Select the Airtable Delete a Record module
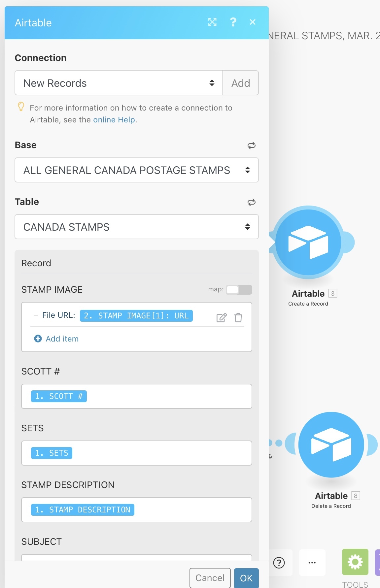This screenshot has height=588, width=380. click(331, 444)
